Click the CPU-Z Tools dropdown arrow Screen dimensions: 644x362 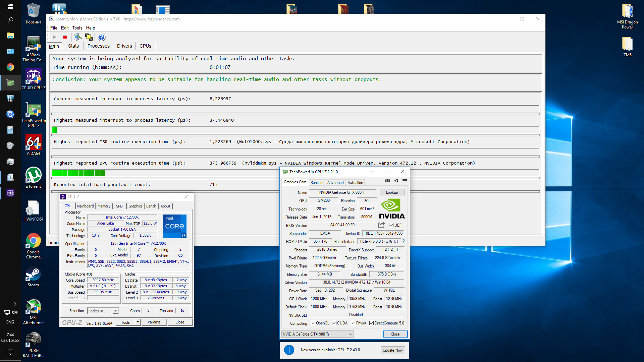pos(138,322)
